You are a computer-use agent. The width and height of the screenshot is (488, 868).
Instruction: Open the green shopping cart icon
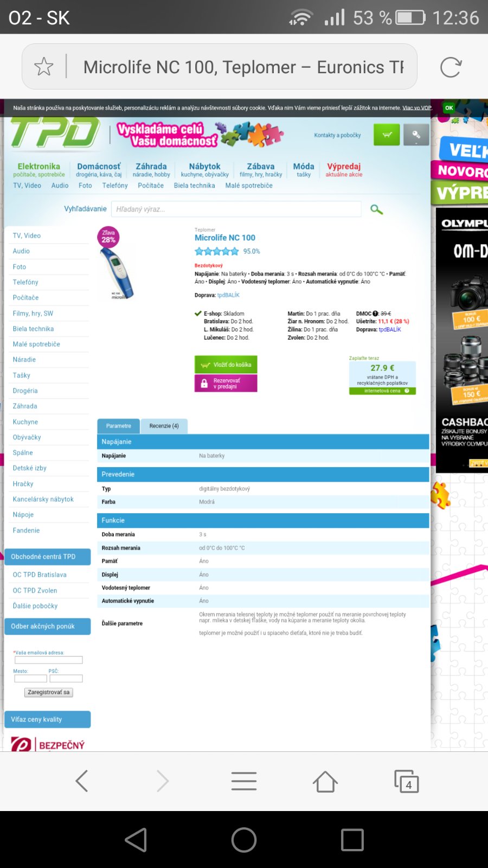pos(387,135)
